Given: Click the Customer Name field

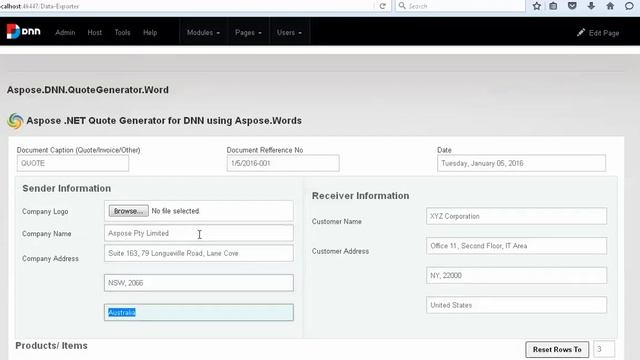Looking at the screenshot, I should tap(516, 216).
